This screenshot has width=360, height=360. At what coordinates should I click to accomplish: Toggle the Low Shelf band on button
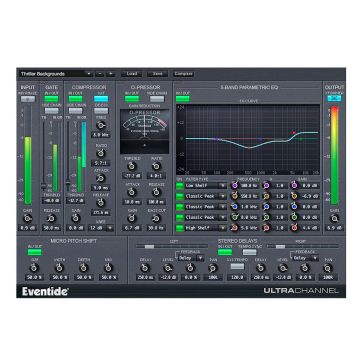[x=180, y=186]
